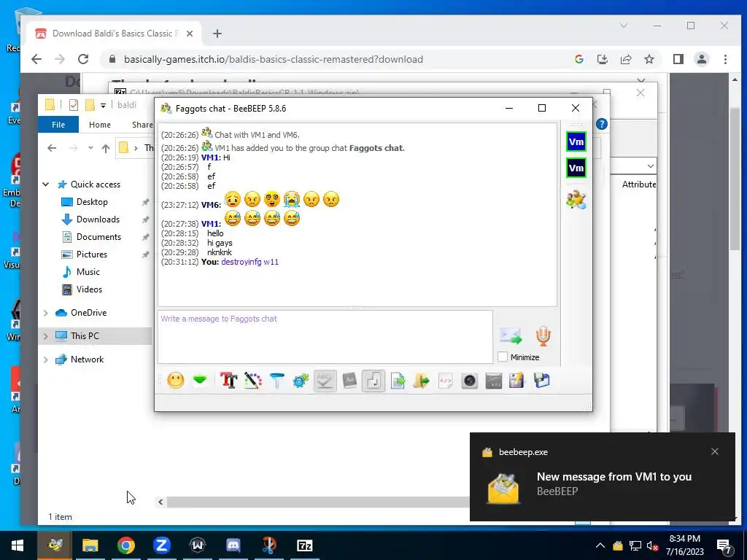Click the double floppy disk save icon
Viewport: 747px width, 560px height.
pyautogui.click(x=542, y=381)
